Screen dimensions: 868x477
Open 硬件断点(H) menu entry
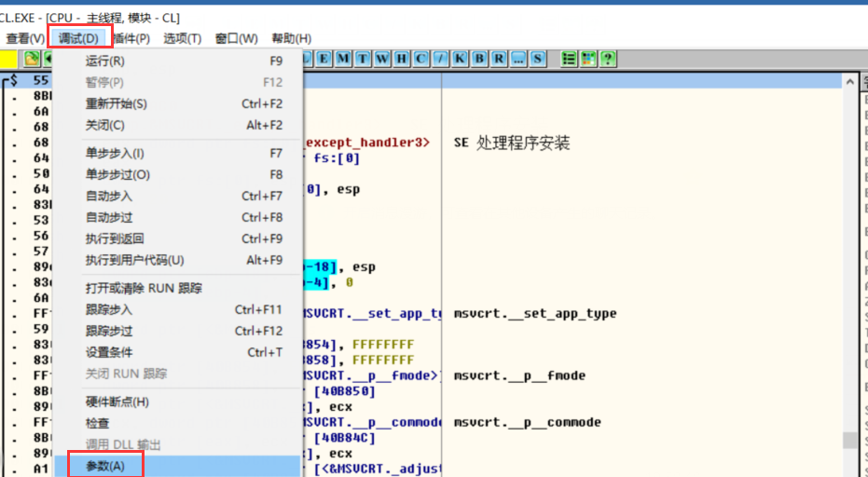(177, 402)
